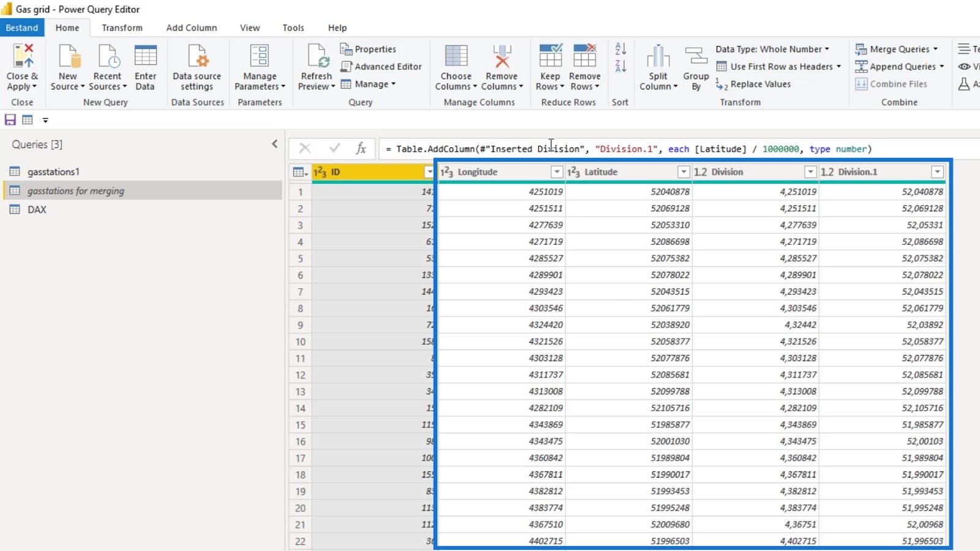Cancel the formula with the X icon
Screen dimensions: 980x551
[304, 148]
